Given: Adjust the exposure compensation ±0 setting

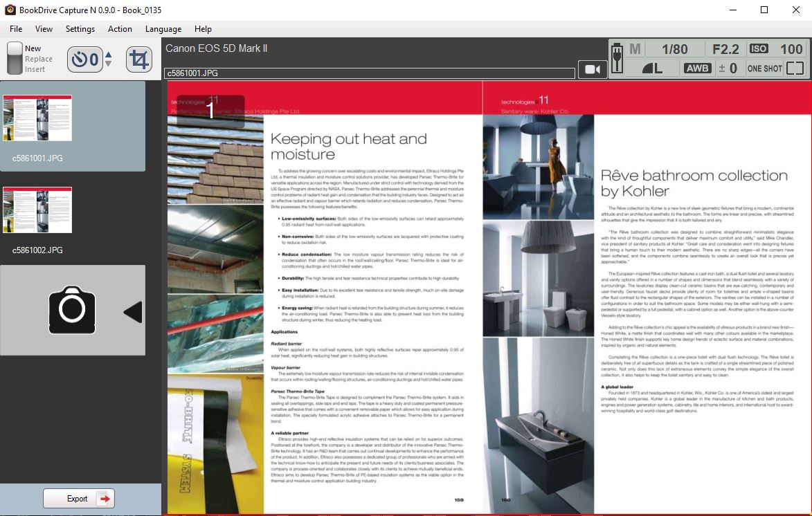Looking at the screenshot, I should pyautogui.click(x=728, y=68).
